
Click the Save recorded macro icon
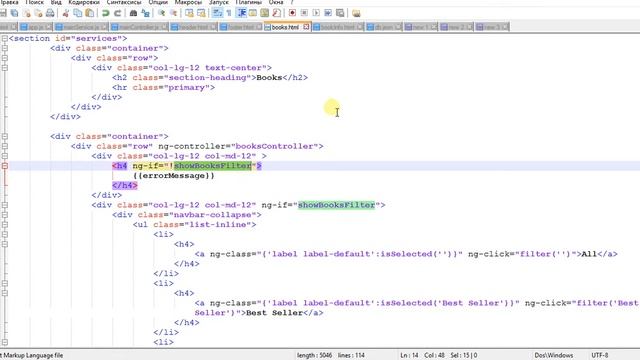coord(340,13)
